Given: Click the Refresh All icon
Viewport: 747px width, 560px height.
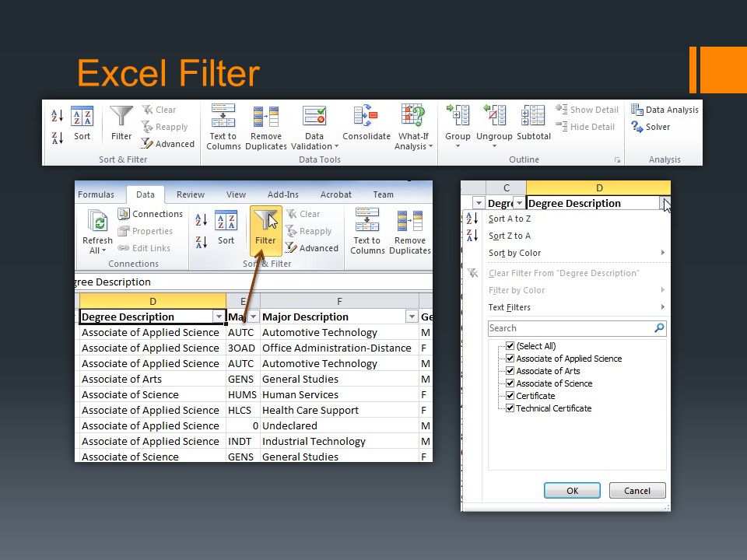Looking at the screenshot, I should [x=98, y=222].
